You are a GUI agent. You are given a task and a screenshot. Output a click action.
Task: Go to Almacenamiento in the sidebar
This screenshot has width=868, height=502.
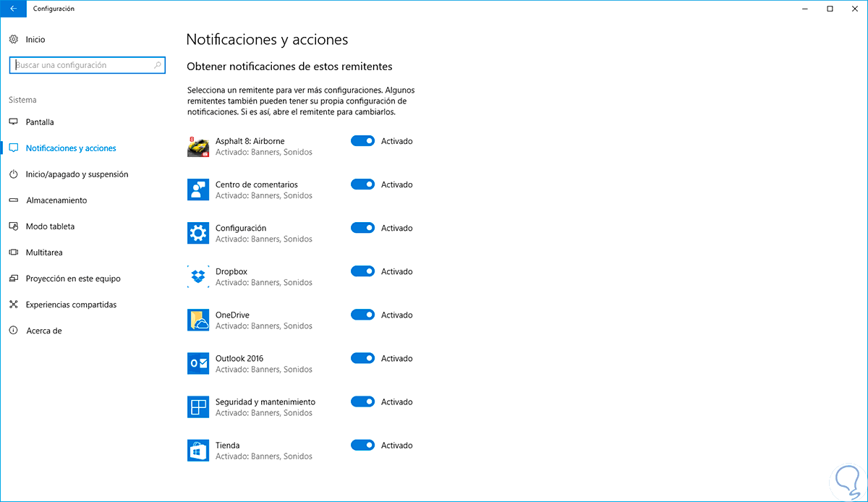[x=56, y=200]
